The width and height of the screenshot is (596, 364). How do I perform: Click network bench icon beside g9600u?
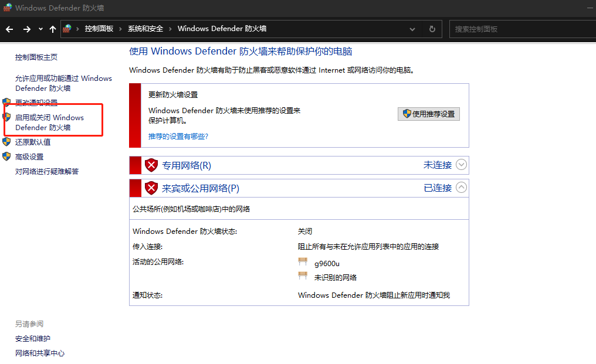tap(303, 262)
